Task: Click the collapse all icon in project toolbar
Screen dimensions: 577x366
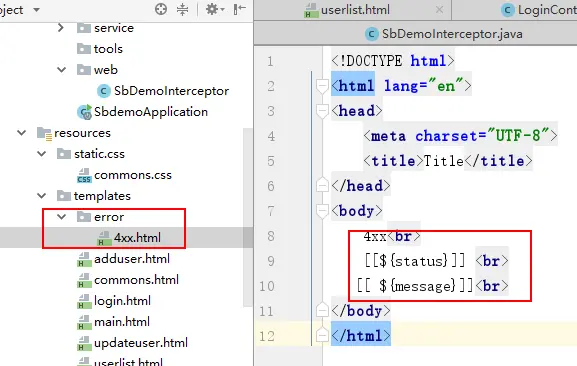Action: point(182,9)
